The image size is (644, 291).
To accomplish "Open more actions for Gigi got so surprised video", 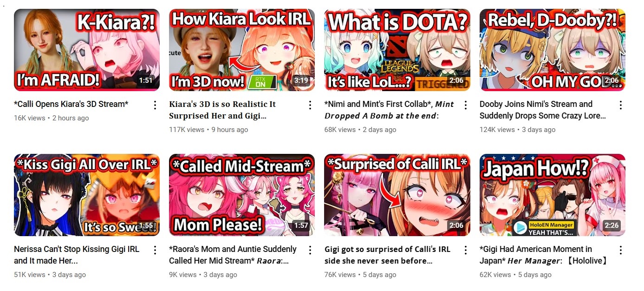I will (x=466, y=250).
